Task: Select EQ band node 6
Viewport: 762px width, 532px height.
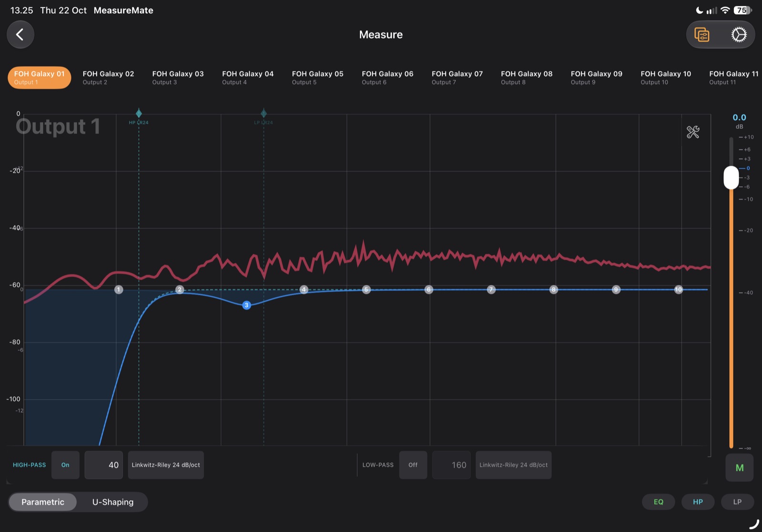Action: coord(429,290)
